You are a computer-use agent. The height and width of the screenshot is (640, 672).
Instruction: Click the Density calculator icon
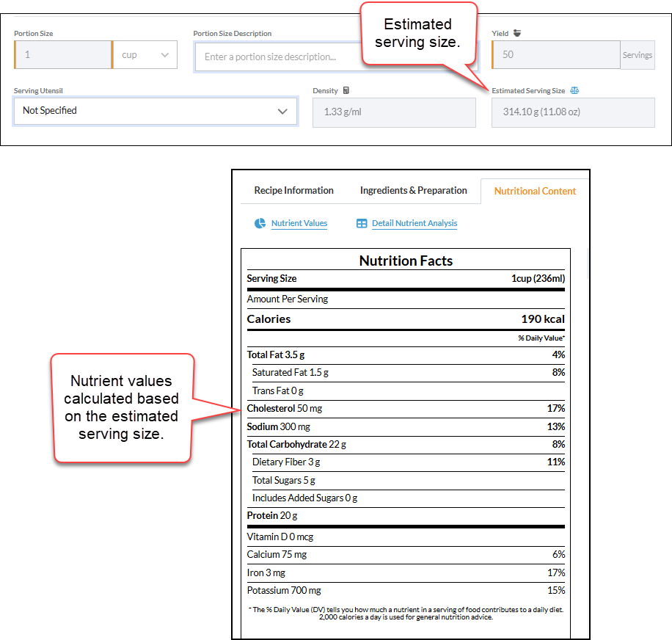pos(346,90)
